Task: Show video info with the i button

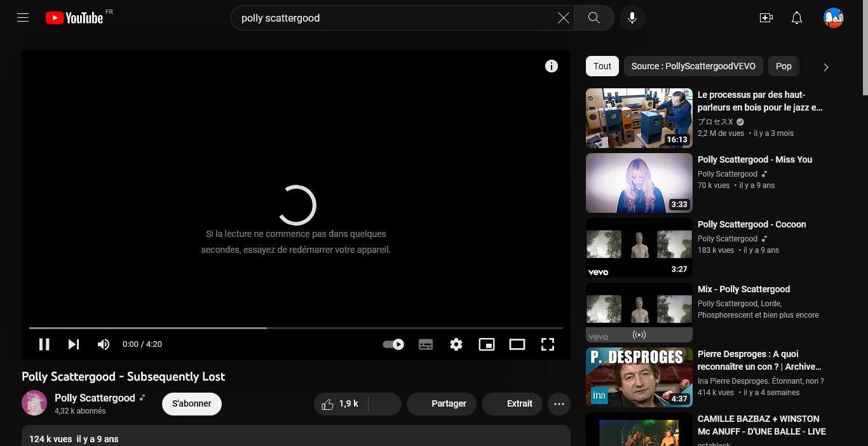Action: pyautogui.click(x=552, y=66)
